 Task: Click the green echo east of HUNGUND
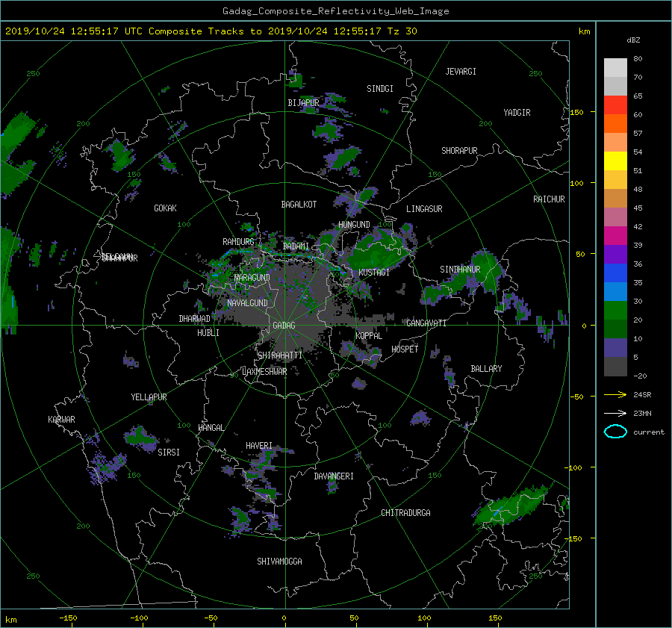[x=377, y=253]
